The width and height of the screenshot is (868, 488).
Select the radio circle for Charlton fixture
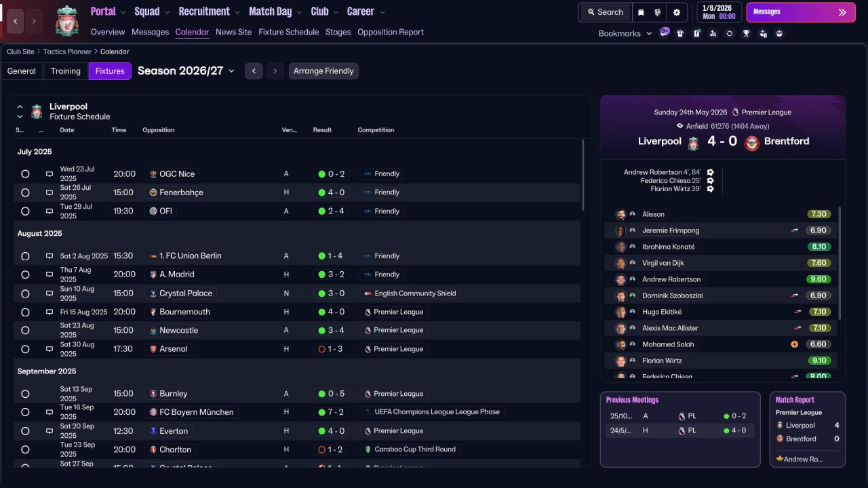pos(25,449)
